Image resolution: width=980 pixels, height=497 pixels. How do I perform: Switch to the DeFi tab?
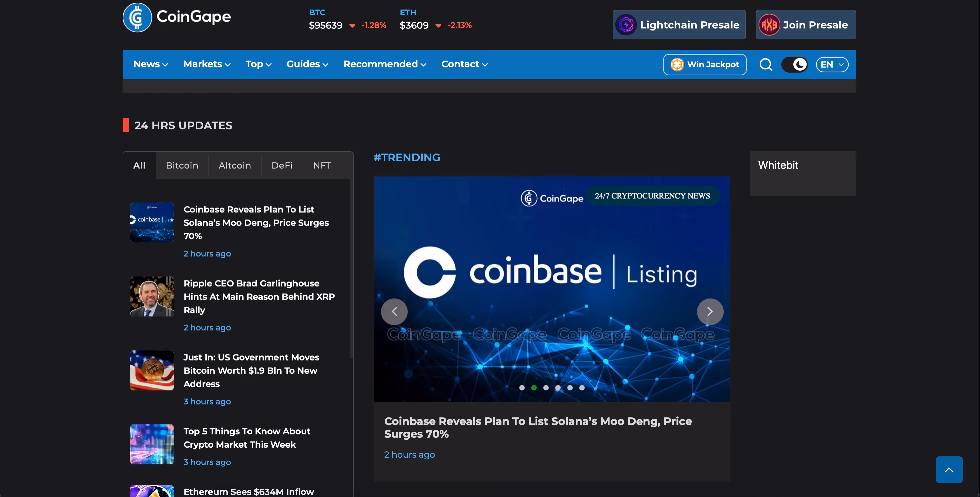(282, 166)
